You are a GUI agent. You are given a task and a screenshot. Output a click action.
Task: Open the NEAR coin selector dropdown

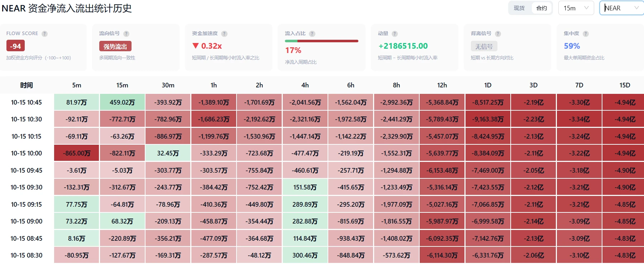tap(622, 8)
